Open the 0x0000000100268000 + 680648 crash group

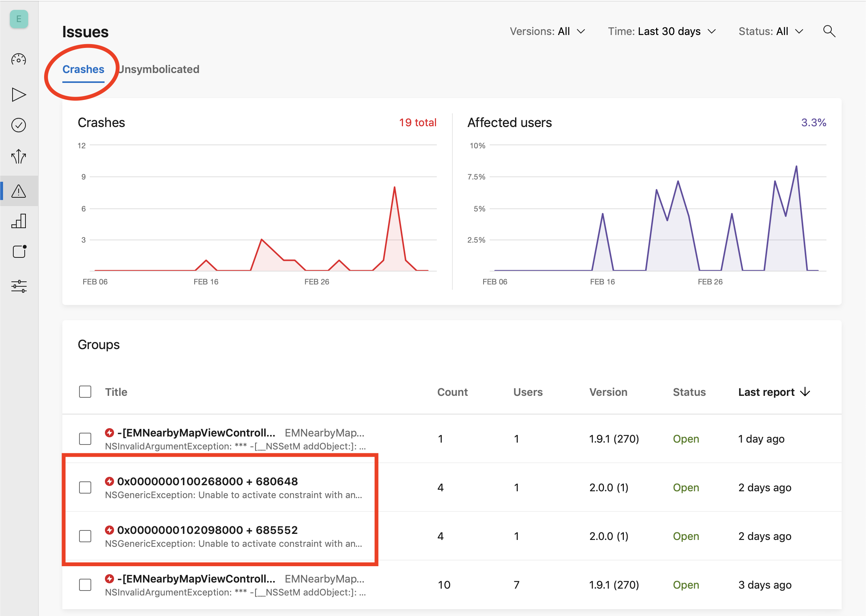point(207,481)
